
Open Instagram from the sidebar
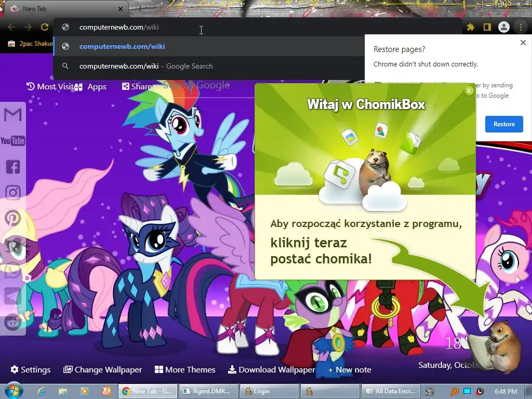click(x=13, y=193)
